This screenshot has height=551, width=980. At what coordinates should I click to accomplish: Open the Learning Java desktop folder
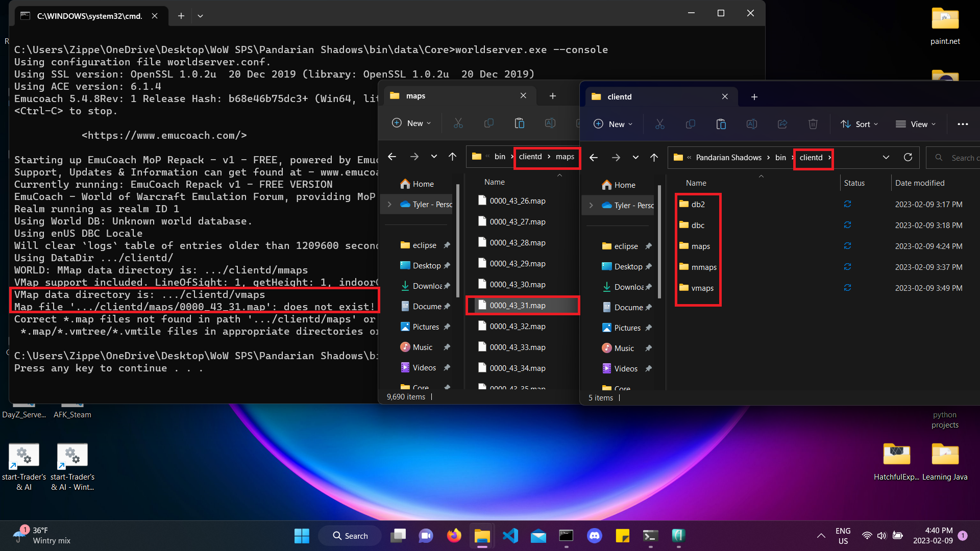pos(945,462)
